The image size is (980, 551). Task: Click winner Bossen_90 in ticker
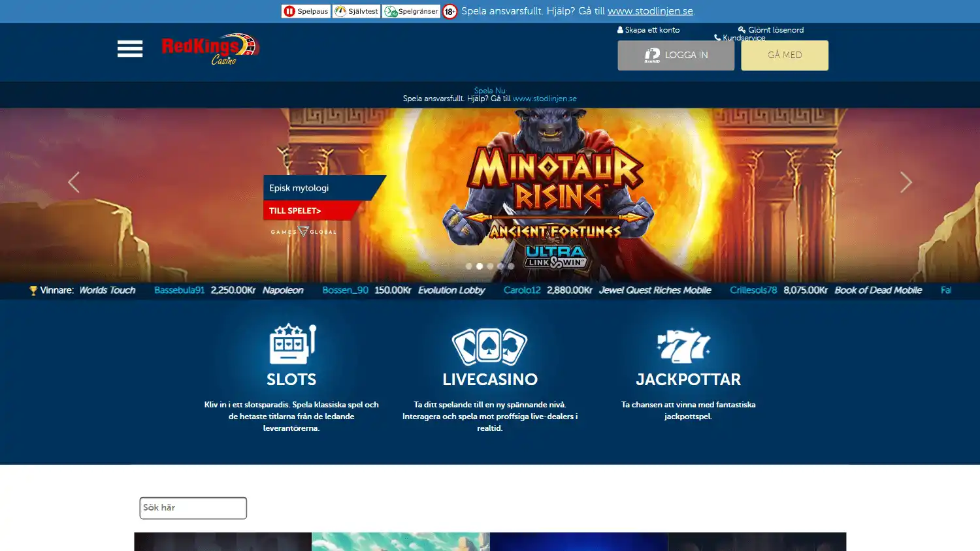click(346, 291)
